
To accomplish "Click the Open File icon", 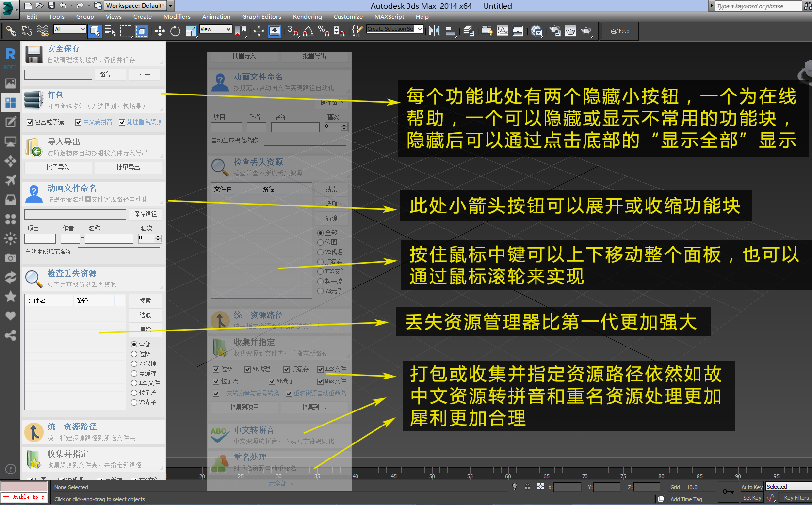I will pos(40,6).
